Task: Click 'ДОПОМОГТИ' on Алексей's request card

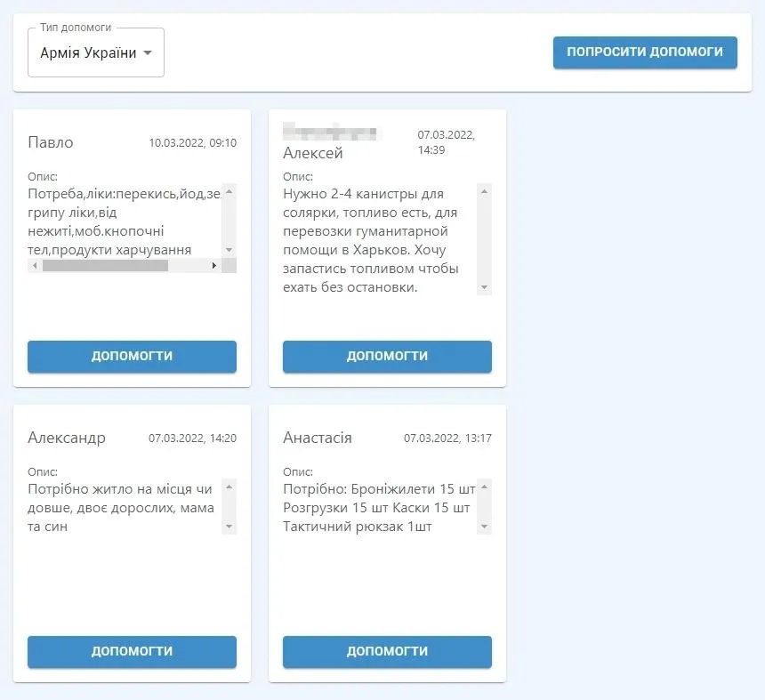Action: point(386,357)
